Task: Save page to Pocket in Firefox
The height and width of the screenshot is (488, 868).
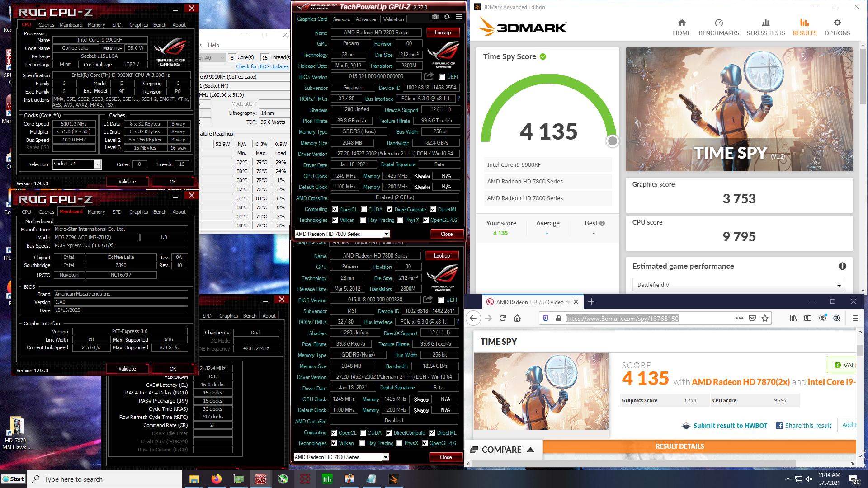Action: click(x=752, y=318)
